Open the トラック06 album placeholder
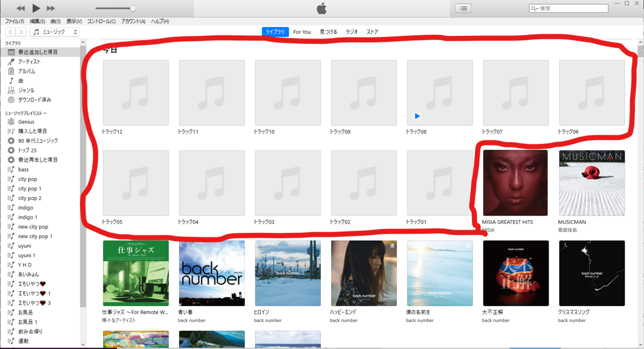Screen dimensions: 644x349 point(592,93)
